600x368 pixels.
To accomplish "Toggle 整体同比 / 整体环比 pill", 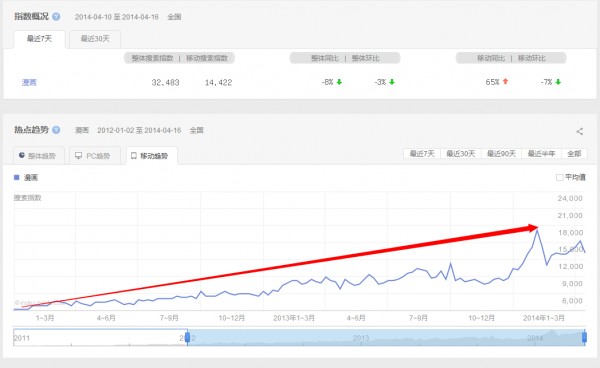I will [x=345, y=58].
